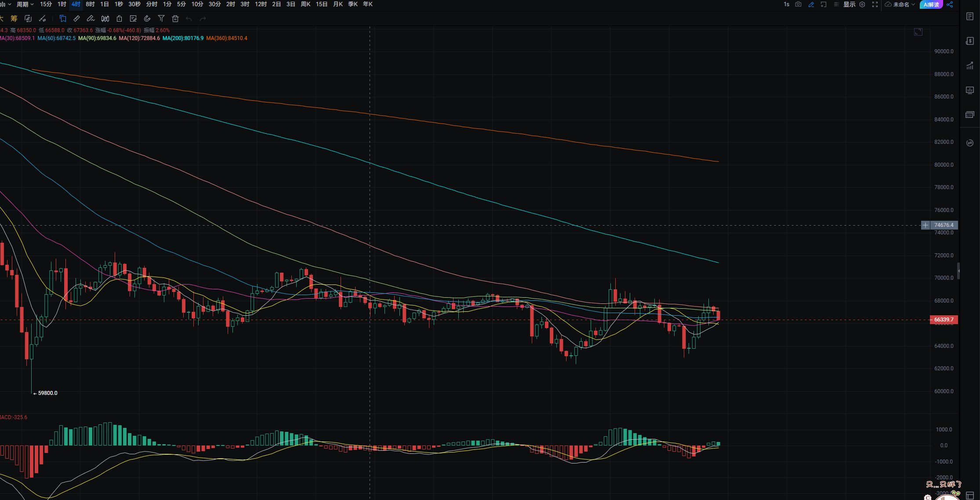Screen dimensions: 980x500
Task: Click the 显示 display button
Action: click(849, 4)
